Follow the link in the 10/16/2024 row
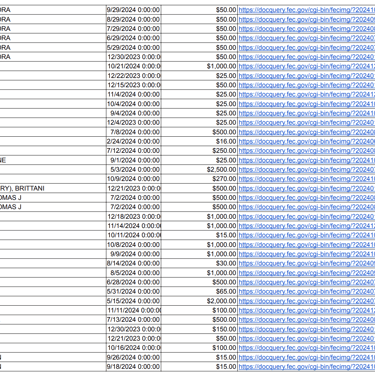375x375 pixels. [307, 348]
